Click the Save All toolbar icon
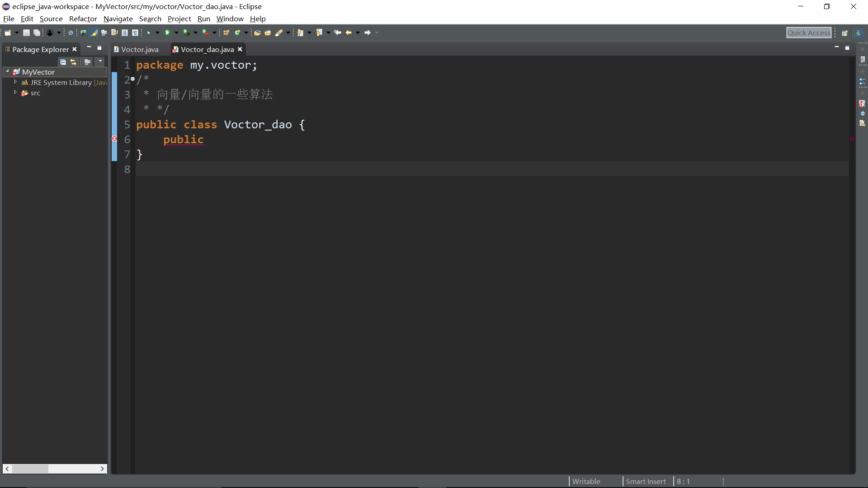Image resolution: width=868 pixels, height=488 pixels. click(37, 33)
